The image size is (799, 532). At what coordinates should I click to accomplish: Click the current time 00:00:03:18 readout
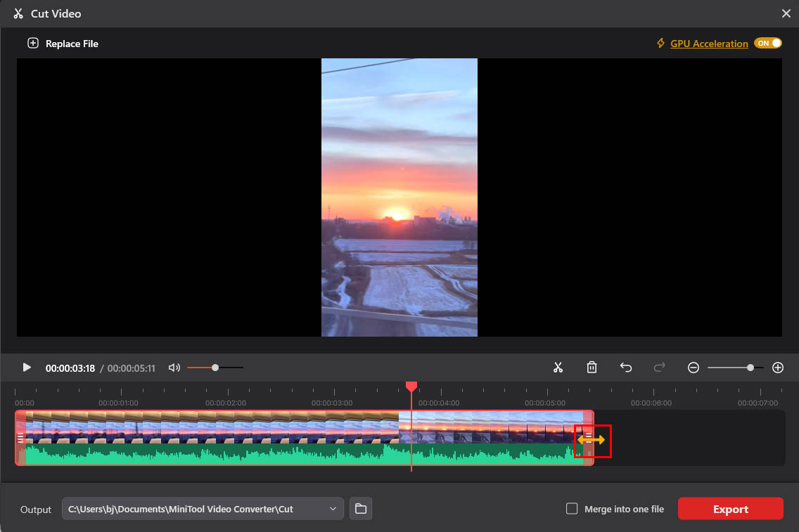tap(70, 368)
